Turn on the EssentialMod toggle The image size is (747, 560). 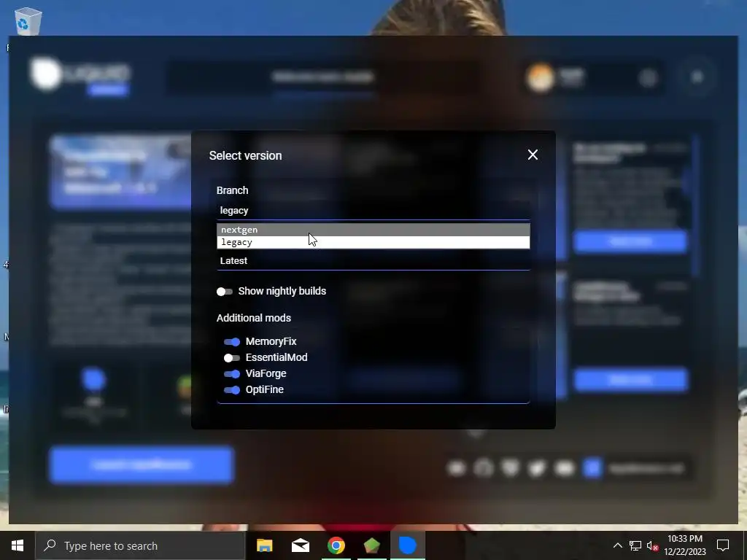click(x=232, y=357)
